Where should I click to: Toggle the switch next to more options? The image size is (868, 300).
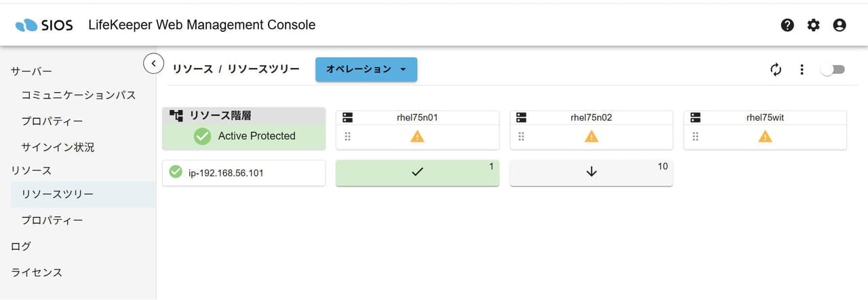(833, 69)
